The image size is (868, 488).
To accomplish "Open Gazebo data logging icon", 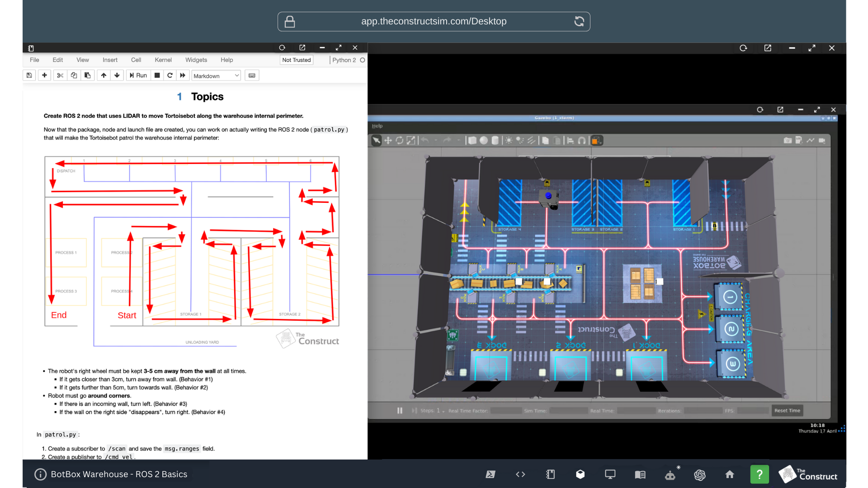I will [x=799, y=141].
